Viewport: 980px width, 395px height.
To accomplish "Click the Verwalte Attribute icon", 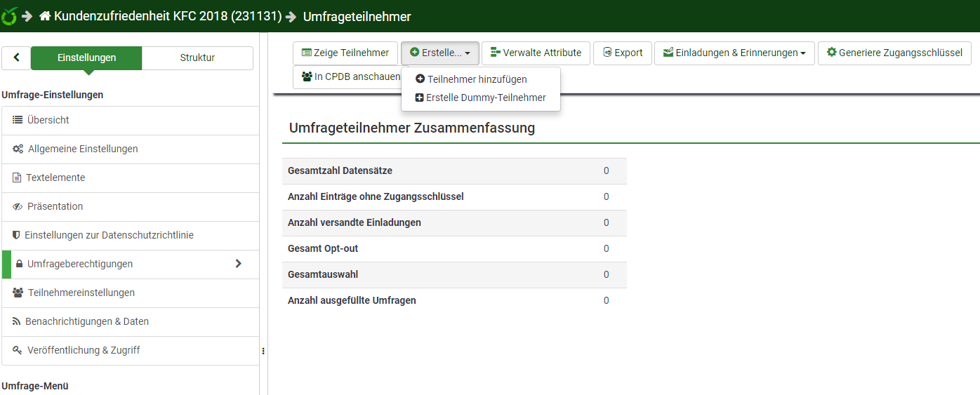I will coord(495,53).
